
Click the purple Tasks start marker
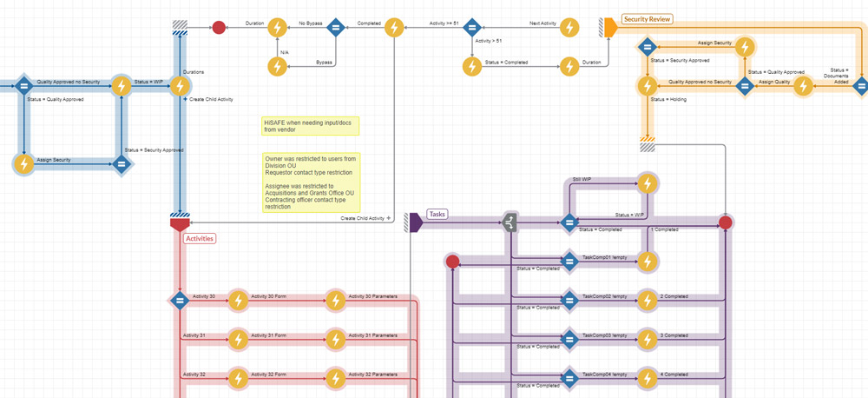click(x=415, y=222)
